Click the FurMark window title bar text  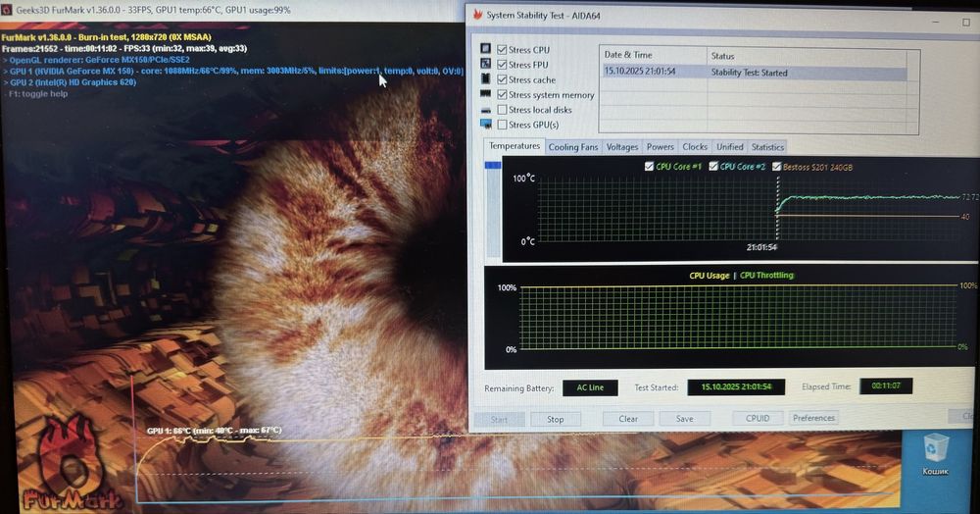click(x=153, y=10)
